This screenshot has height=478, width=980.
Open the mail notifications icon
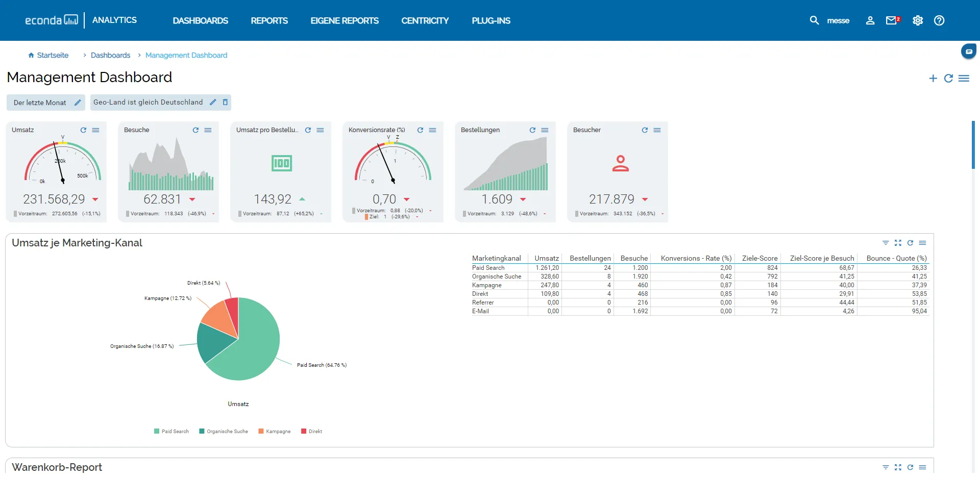click(892, 20)
